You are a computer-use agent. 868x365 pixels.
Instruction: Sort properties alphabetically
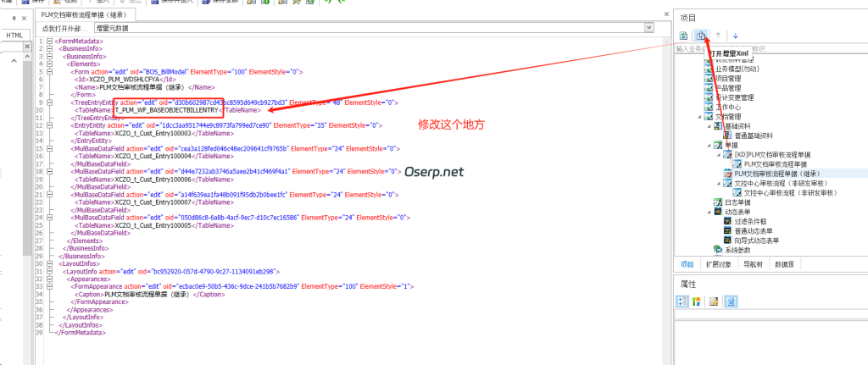pyautogui.click(x=696, y=301)
